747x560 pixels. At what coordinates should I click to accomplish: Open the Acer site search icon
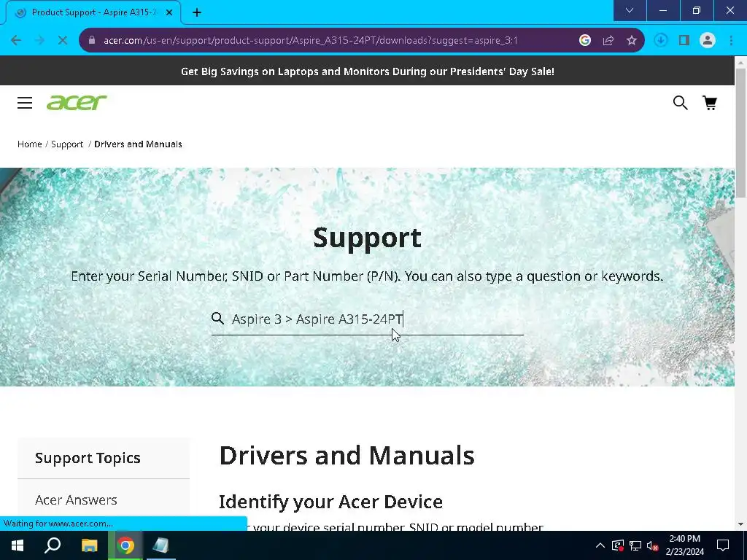681,103
